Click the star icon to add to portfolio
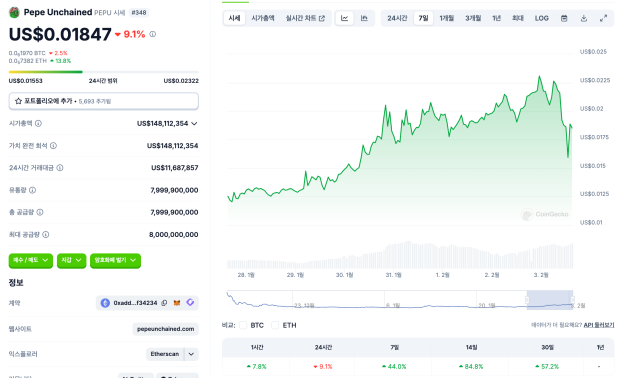Image resolution: width=640 pixels, height=378 pixels. (18, 101)
